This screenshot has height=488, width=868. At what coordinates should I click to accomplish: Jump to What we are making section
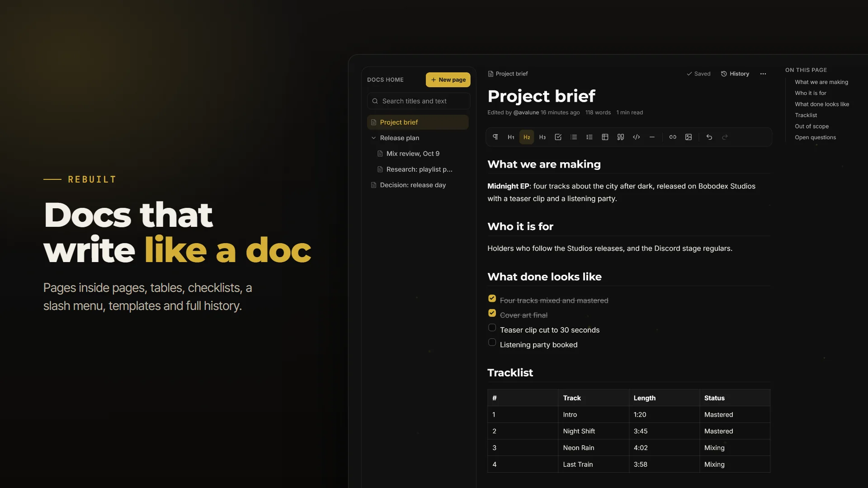[821, 82]
